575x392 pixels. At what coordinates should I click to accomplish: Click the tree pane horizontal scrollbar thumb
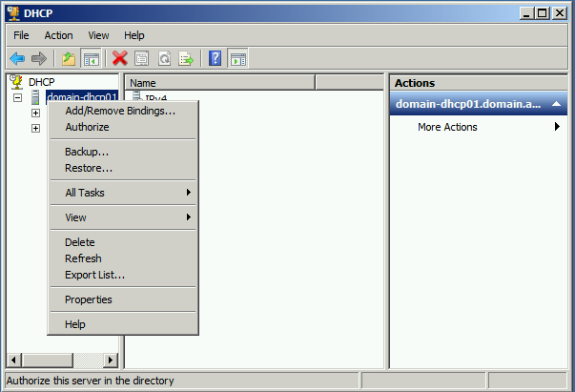click(x=48, y=360)
